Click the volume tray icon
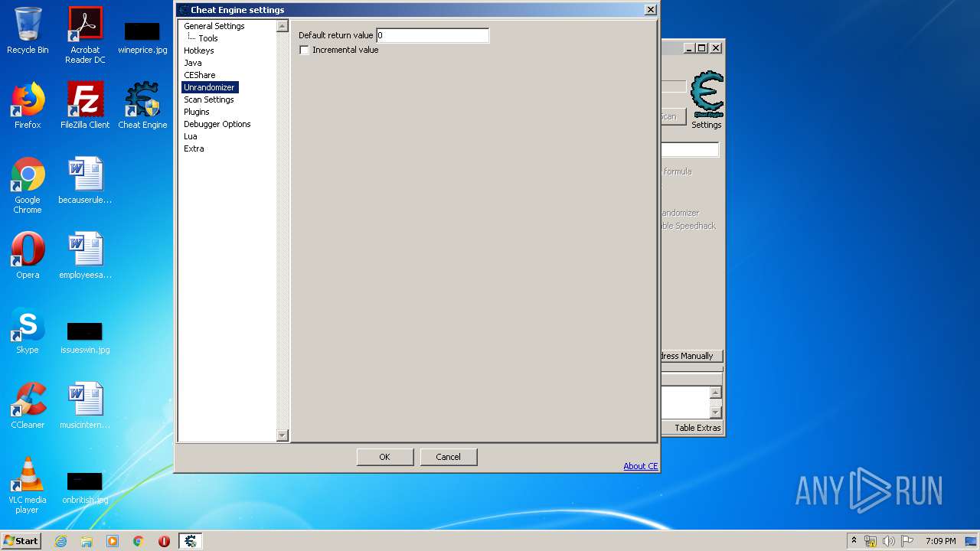This screenshot has width=980, height=551. tap(889, 541)
